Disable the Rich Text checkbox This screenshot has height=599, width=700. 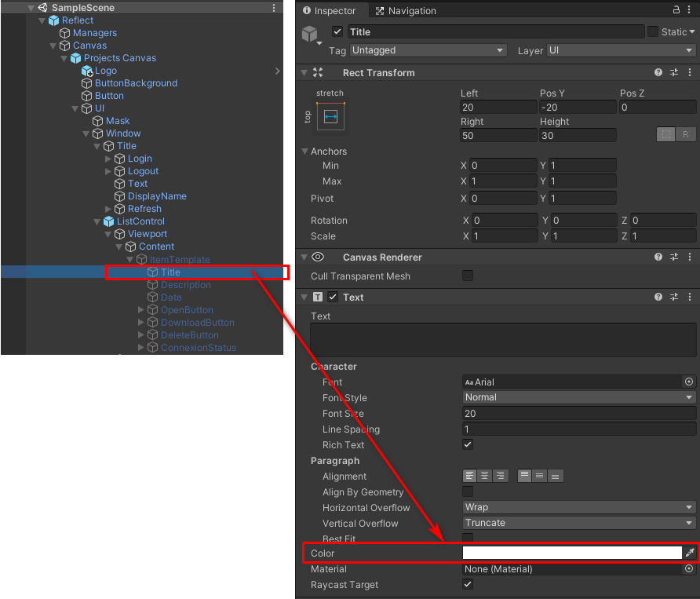pos(468,444)
